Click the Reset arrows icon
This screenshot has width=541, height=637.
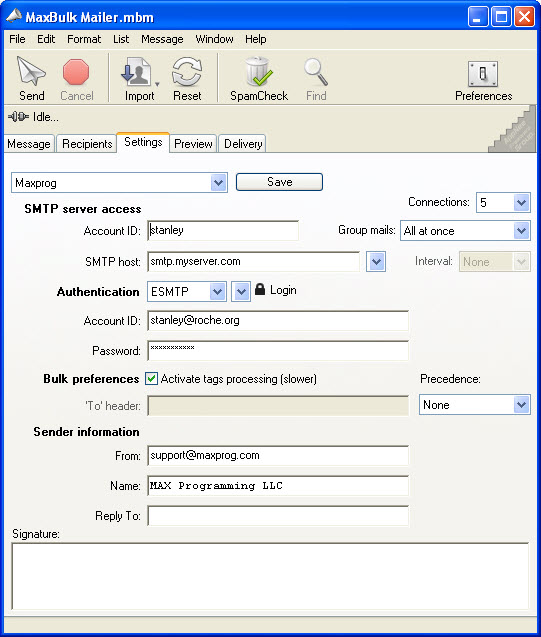187,72
